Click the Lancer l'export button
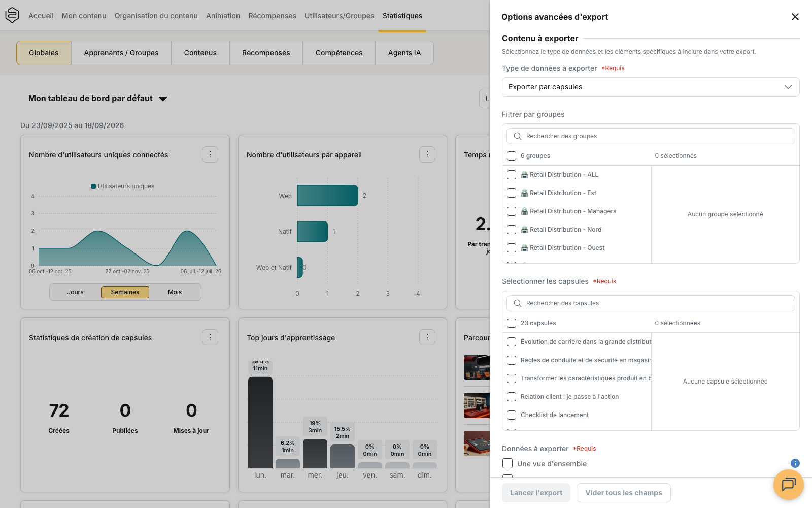The width and height of the screenshot is (812, 508). [536, 493]
